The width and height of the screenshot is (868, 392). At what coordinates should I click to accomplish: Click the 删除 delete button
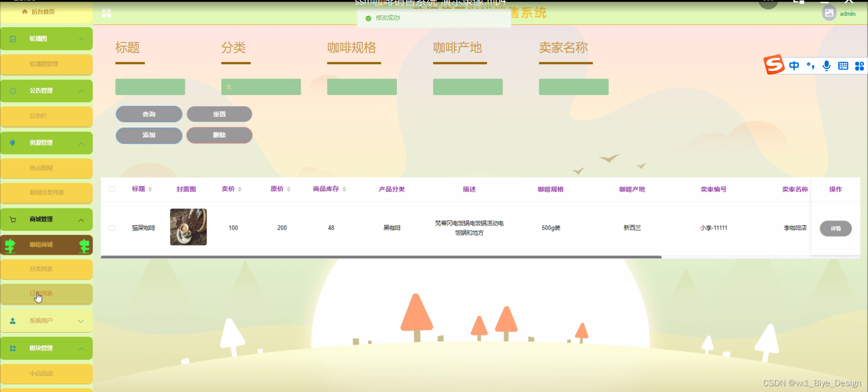click(x=219, y=135)
